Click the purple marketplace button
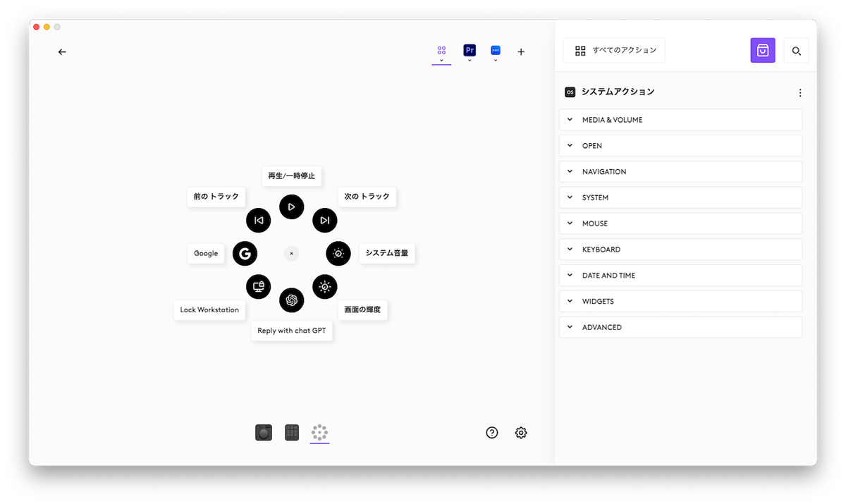 click(762, 50)
